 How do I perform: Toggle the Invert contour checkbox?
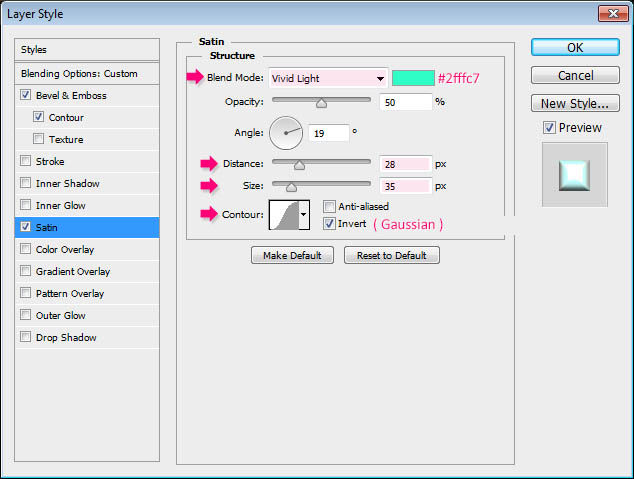click(x=330, y=224)
